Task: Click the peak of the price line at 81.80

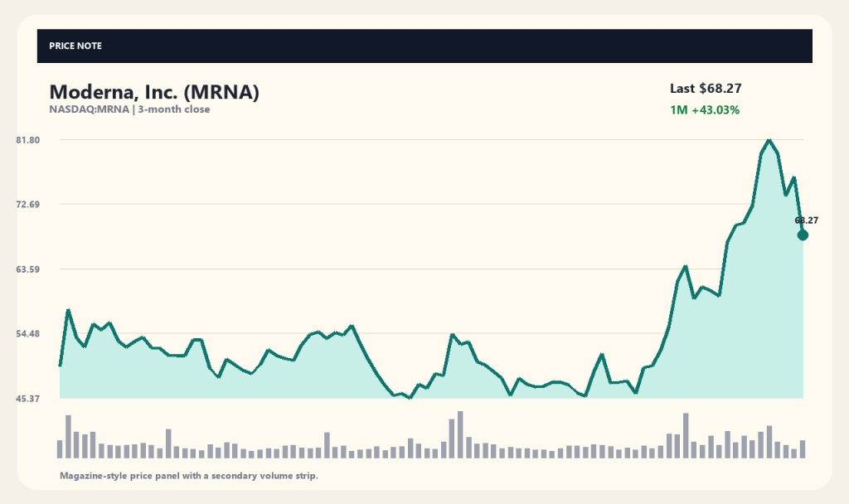Action: click(769, 140)
